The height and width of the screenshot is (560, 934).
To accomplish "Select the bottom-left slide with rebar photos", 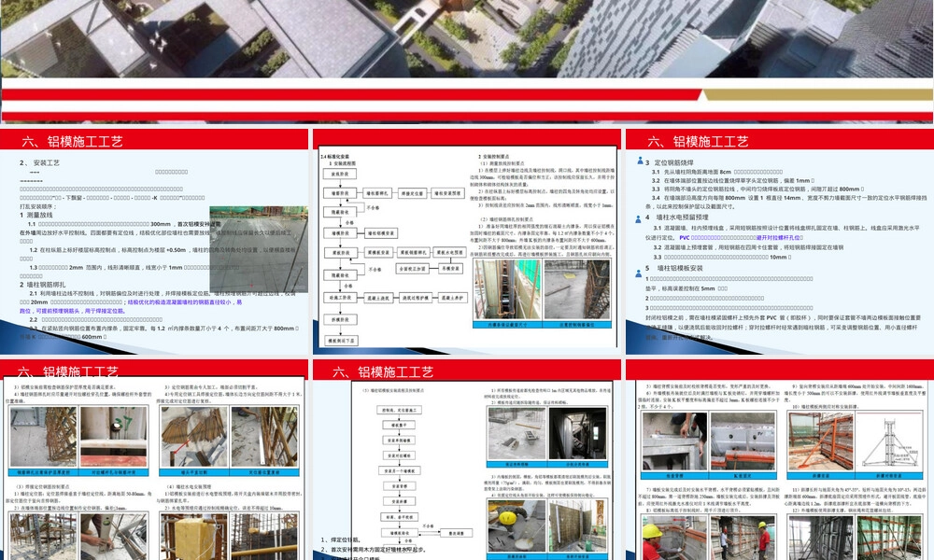I will pos(154,459).
